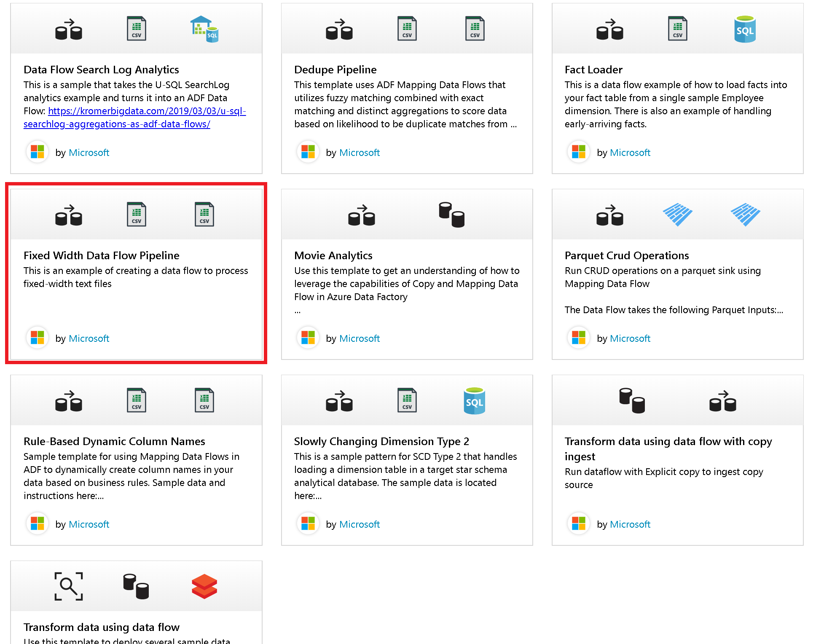Open Microsoft publisher link on Dedupe Pipeline card
The width and height of the screenshot is (832, 644).
tap(360, 153)
